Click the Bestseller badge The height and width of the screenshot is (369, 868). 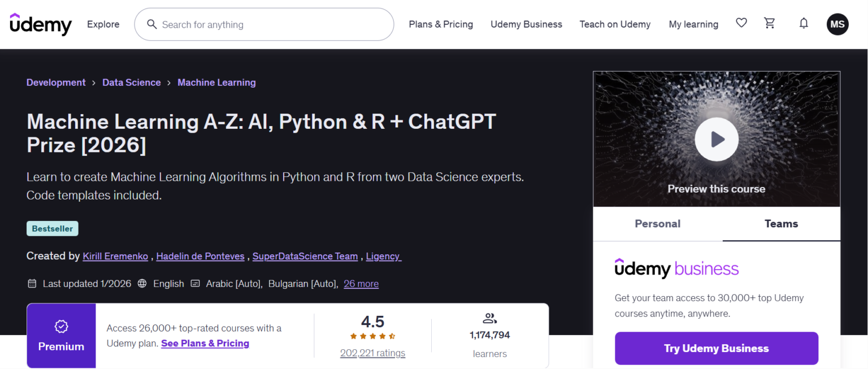pyautogui.click(x=53, y=229)
